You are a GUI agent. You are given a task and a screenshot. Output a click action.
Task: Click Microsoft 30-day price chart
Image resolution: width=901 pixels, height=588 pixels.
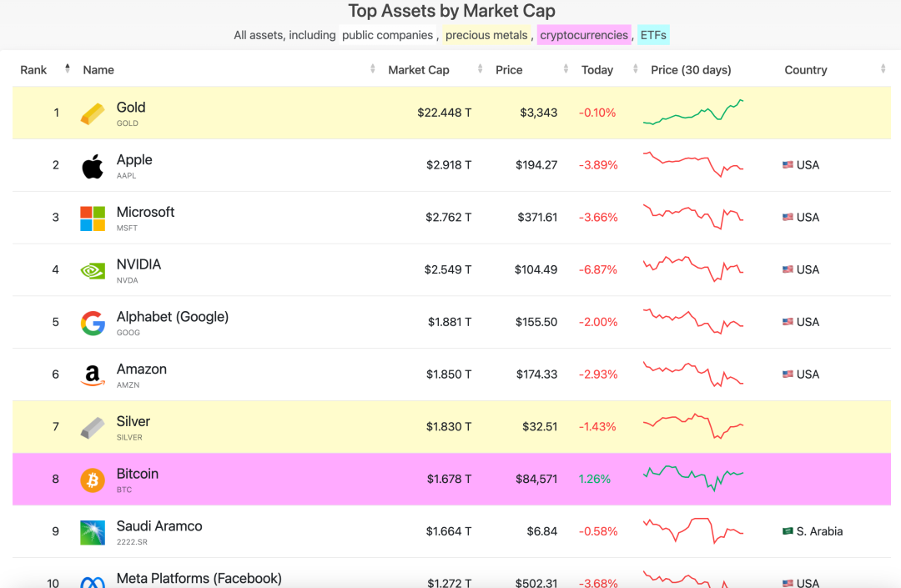point(693,217)
